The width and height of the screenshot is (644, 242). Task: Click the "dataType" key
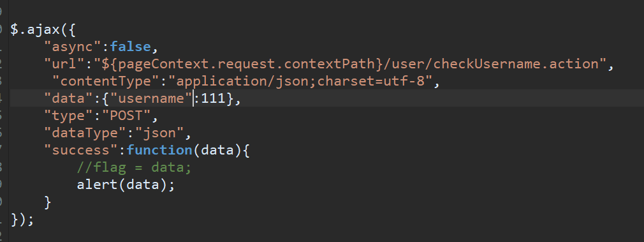(x=85, y=133)
